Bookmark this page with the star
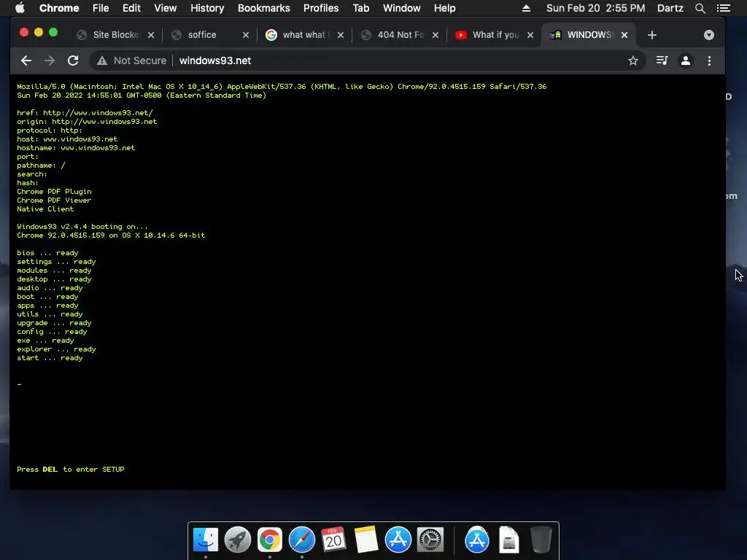Viewport: 747px width, 560px height. click(x=632, y=61)
